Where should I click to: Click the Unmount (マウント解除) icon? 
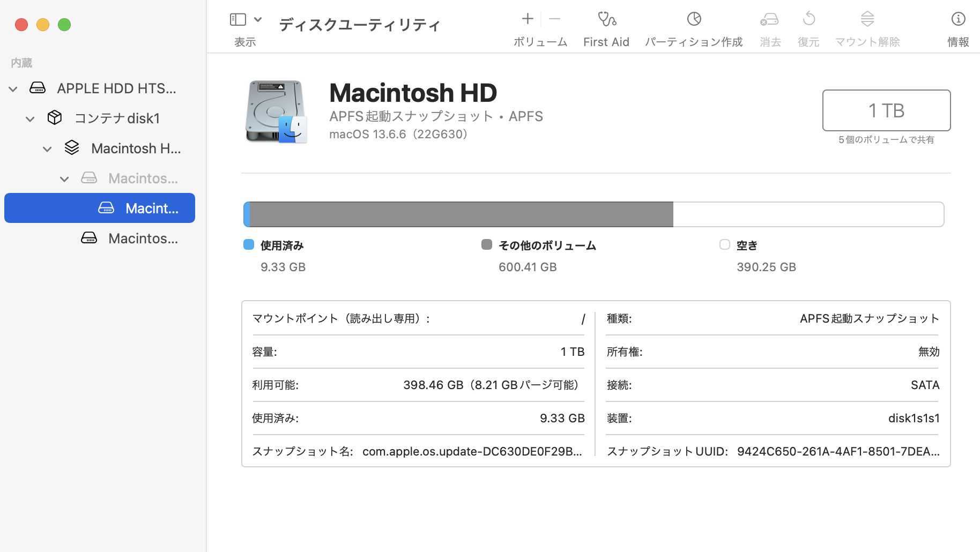click(867, 19)
